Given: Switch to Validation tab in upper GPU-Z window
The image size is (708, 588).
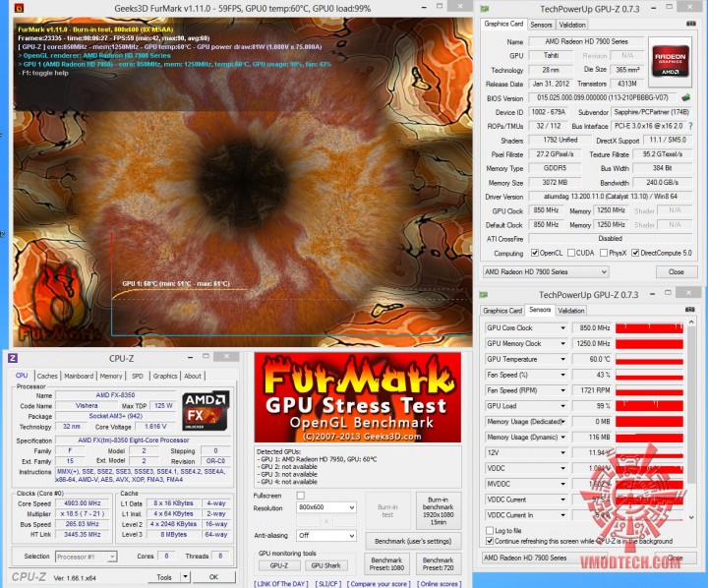Looking at the screenshot, I should (x=572, y=25).
